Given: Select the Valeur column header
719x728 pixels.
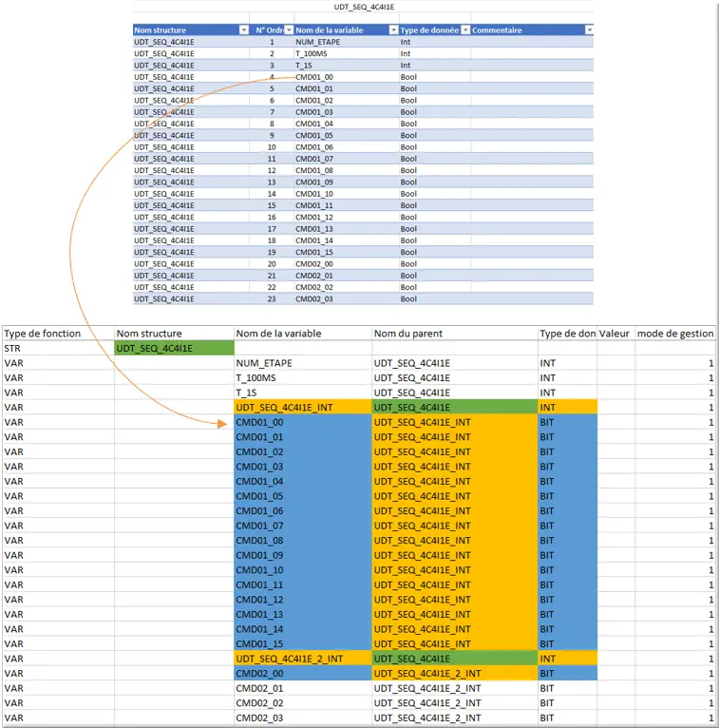Looking at the screenshot, I should coord(615,334).
